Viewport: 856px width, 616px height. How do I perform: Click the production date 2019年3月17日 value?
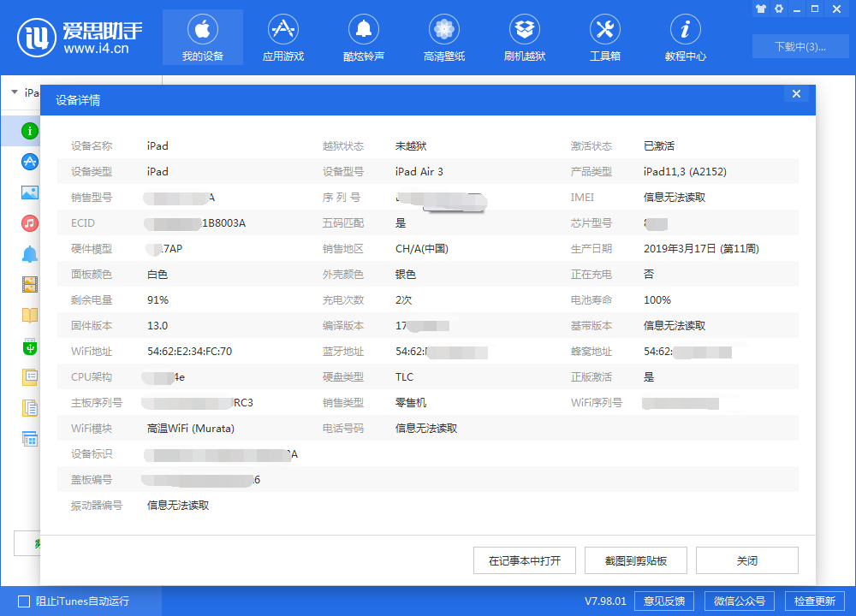click(702, 249)
